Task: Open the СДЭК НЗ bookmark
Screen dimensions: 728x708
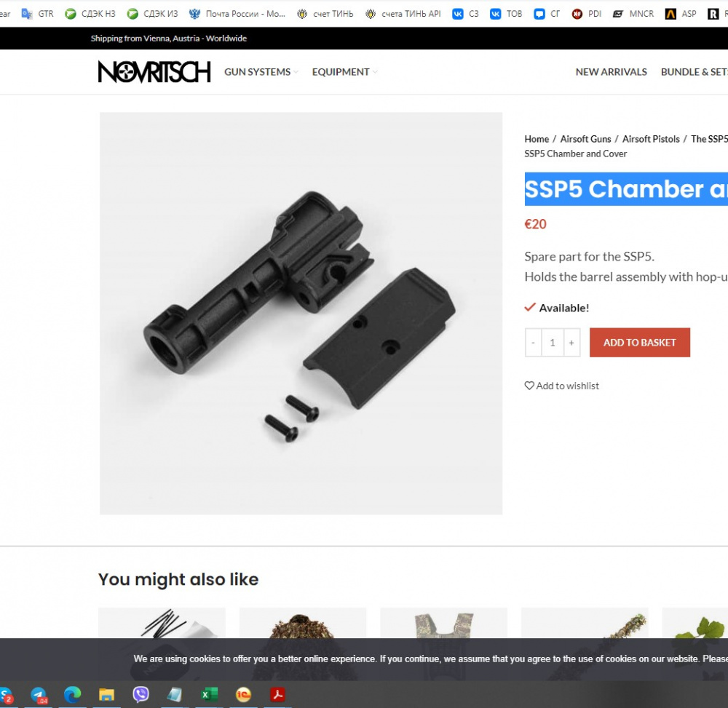Action: point(90,14)
